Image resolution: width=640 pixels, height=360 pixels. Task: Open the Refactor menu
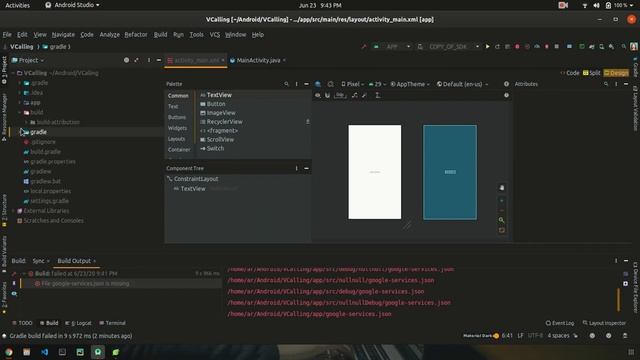pyautogui.click(x=136, y=35)
